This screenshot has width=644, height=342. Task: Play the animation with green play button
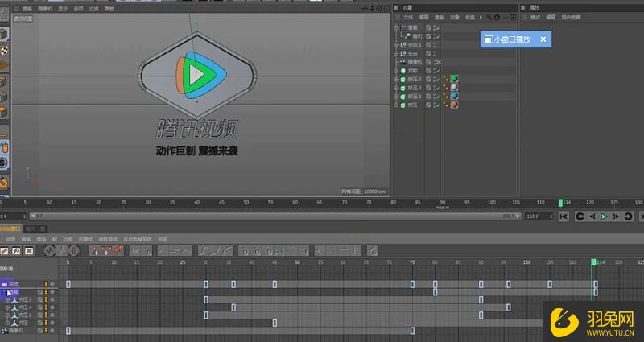603,216
